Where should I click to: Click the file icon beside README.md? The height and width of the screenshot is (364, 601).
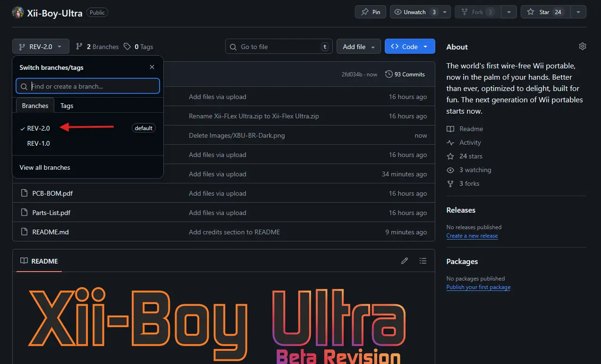click(25, 232)
